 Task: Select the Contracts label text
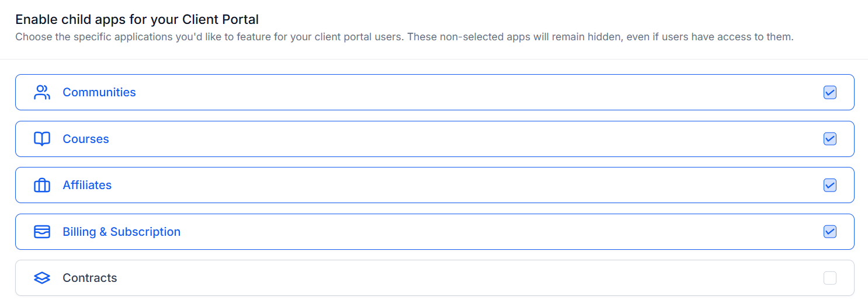click(90, 278)
